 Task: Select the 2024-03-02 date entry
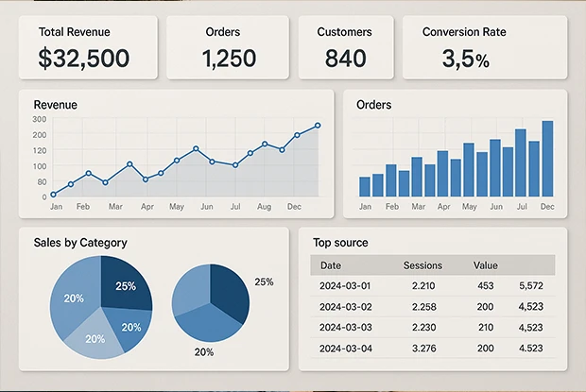click(x=346, y=307)
